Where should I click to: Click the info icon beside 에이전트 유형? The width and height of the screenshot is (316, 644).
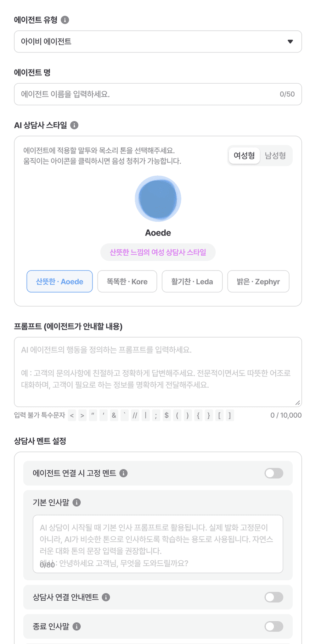[65, 20]
